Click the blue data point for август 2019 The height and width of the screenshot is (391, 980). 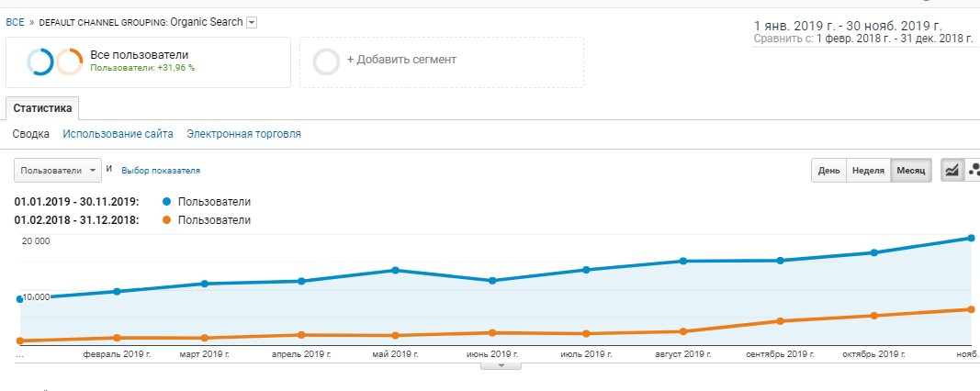point(683,261)
